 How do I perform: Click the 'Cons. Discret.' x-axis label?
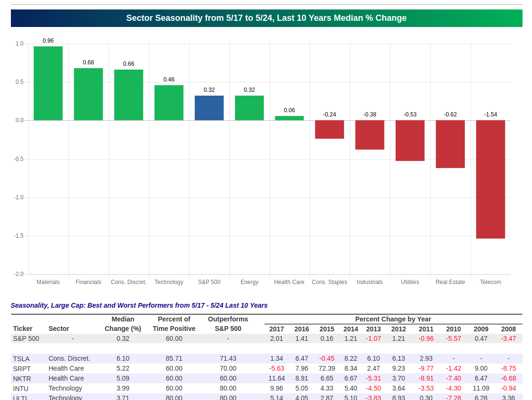coord(128,282)
